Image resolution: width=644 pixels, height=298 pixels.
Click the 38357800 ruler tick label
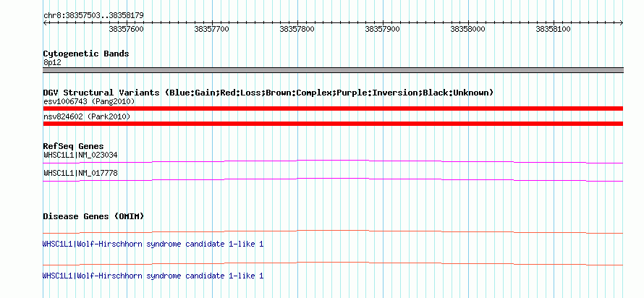tap(297, 29)
